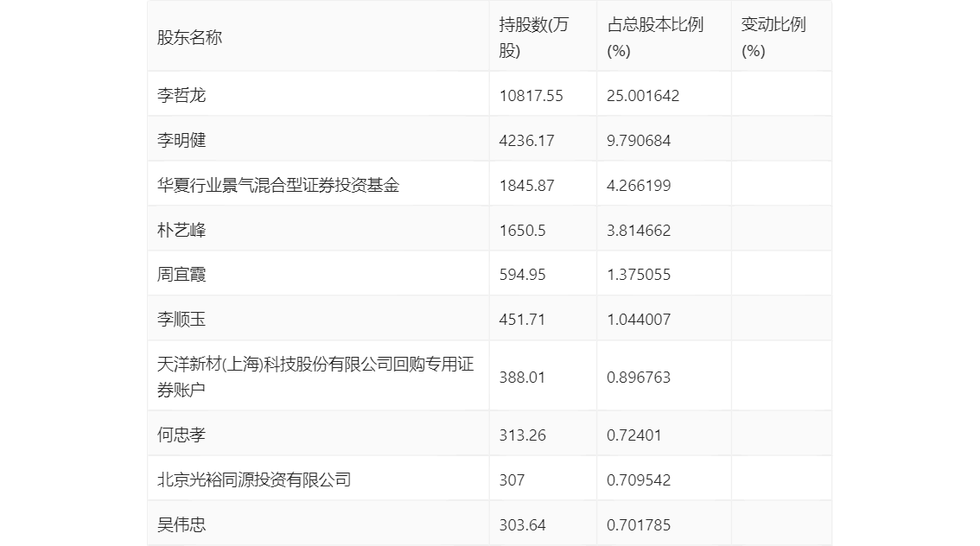Select shareholder name 何忠孝
980x546 pixels.
pos(181,435)
